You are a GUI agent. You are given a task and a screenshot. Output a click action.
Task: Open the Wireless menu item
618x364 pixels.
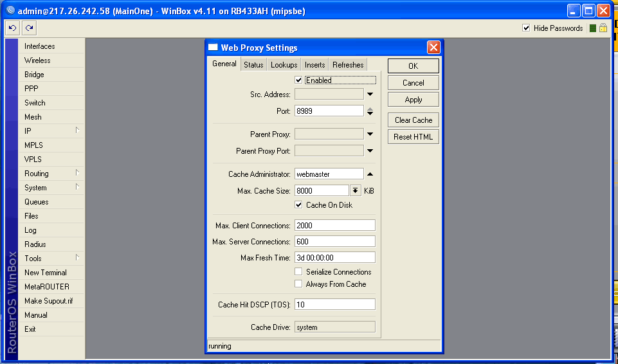click(x=51, y=60)
